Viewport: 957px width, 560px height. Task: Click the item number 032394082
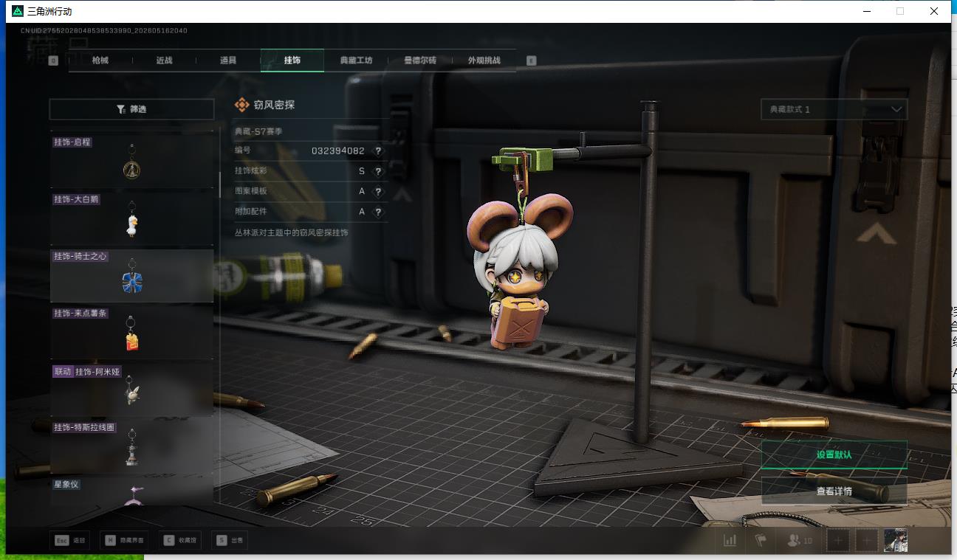pos(338,151)
